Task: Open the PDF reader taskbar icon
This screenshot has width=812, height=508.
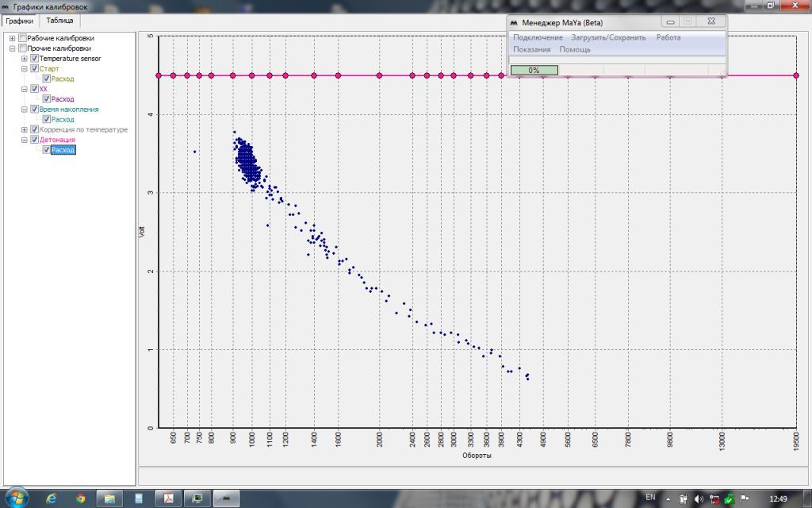Action: tap(168, 498)
